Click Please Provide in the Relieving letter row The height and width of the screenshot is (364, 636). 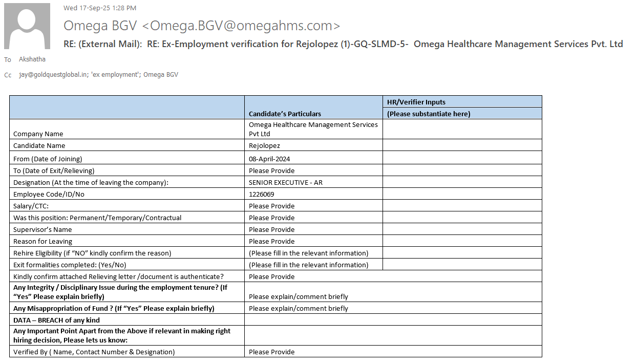pyautogui.click(x=271, y=276)
